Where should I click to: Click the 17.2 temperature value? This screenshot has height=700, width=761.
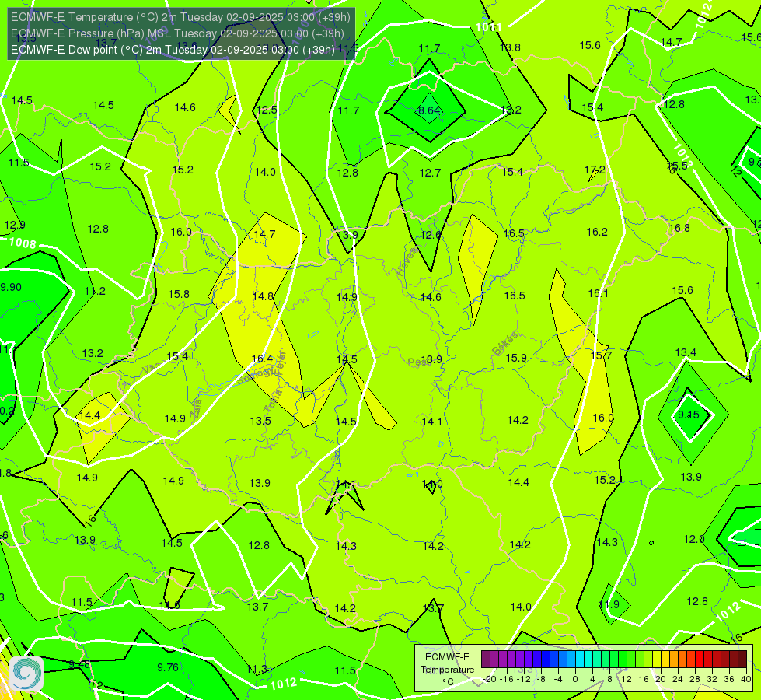pyautogui.click(x=595, y=170)
